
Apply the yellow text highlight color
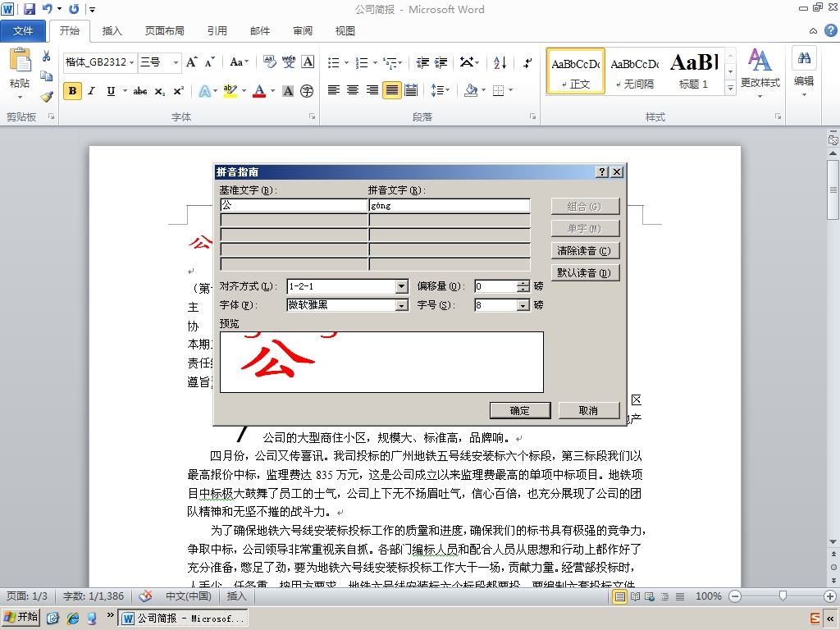tap(231, 91)
